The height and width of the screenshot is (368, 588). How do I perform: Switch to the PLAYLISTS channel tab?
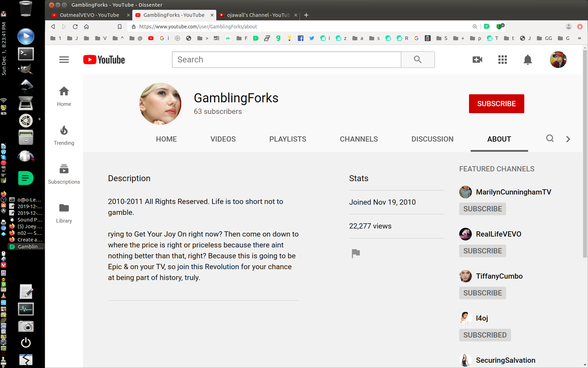(x=288, y=139)
